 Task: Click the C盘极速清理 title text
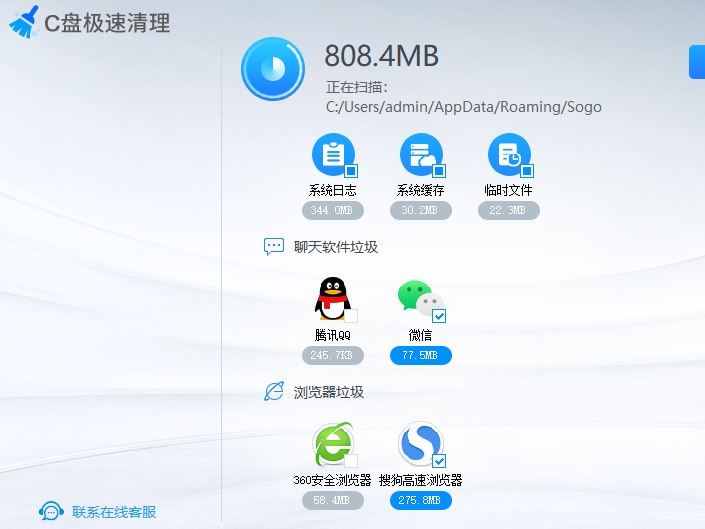(107, 23)
